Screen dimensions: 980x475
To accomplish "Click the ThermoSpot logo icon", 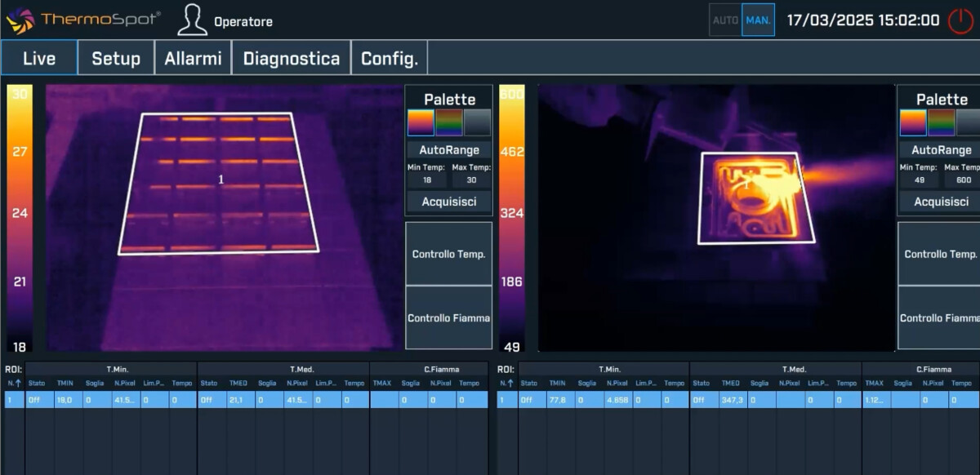I will click(x=20, y=20).
